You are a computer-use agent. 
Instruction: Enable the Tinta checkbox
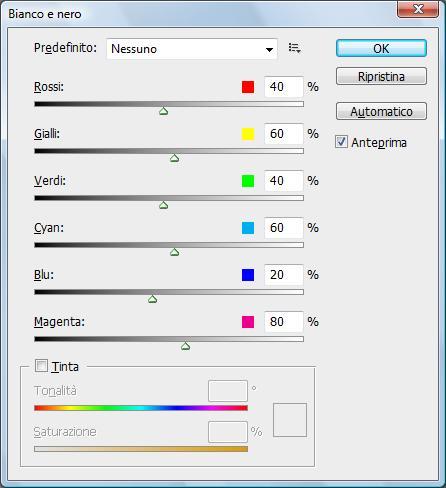42,366
